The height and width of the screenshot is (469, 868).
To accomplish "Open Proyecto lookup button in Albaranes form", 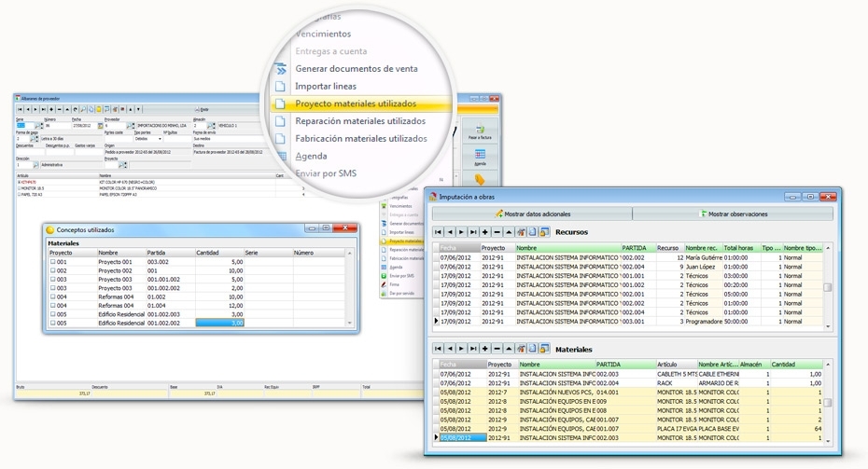I will tap(122, 165).
